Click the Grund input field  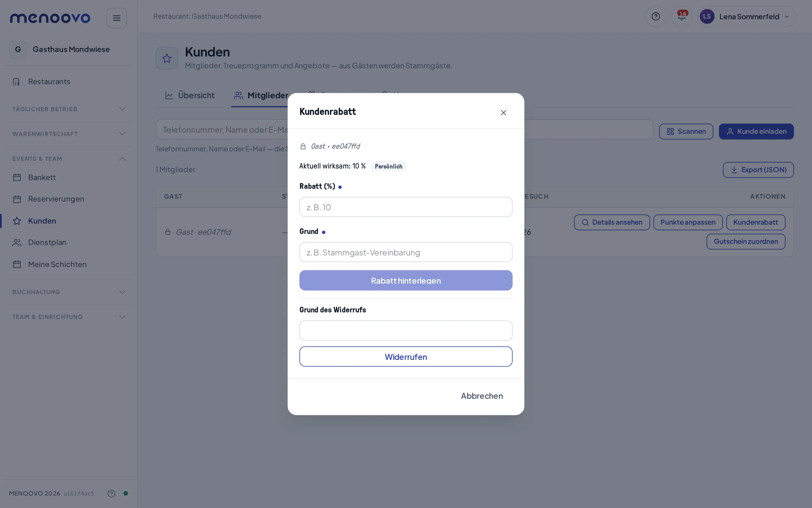point(406,252)
